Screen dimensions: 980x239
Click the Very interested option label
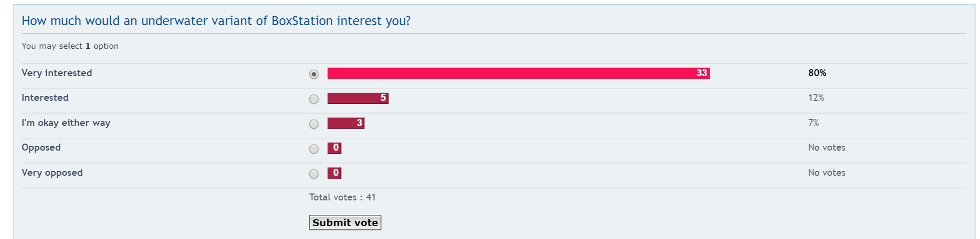pyautogui.click(x=57, y=73)
